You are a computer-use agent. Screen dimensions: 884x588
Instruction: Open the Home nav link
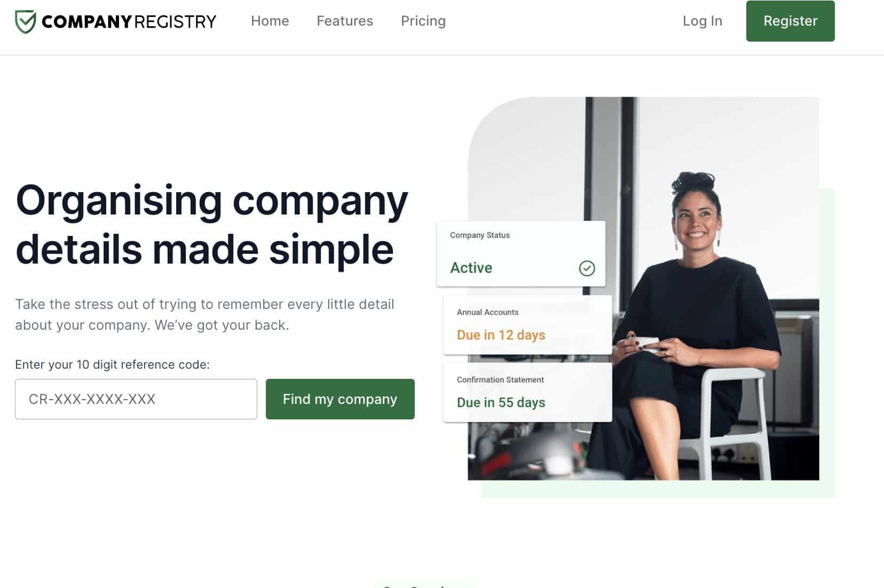(270, 21)
